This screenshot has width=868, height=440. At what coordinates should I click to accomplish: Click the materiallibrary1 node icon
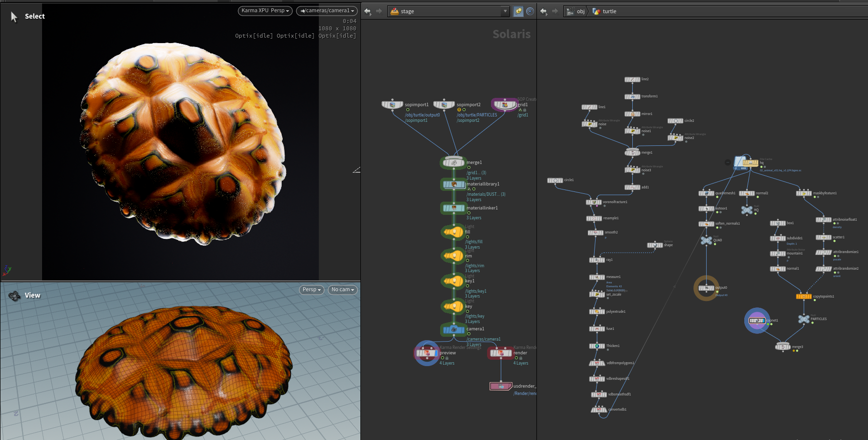coord(454,185)
